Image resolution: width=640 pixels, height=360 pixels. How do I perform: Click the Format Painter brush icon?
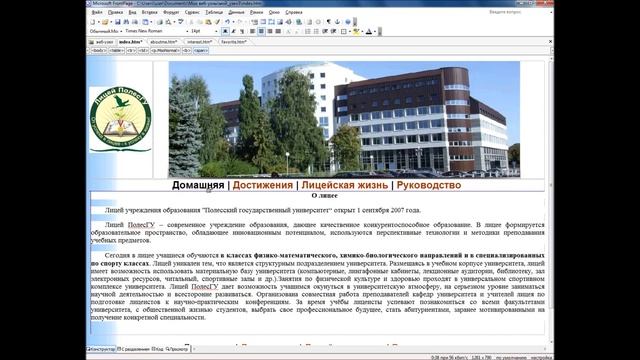(217, 22)
